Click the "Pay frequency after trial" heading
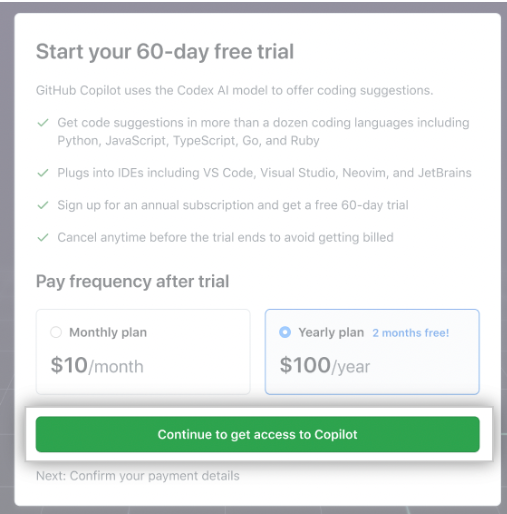 (x=133, y=281)
